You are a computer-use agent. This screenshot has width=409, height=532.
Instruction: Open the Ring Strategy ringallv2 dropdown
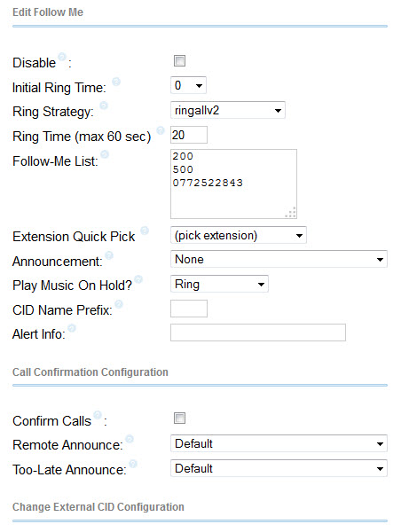coord(228,110)
